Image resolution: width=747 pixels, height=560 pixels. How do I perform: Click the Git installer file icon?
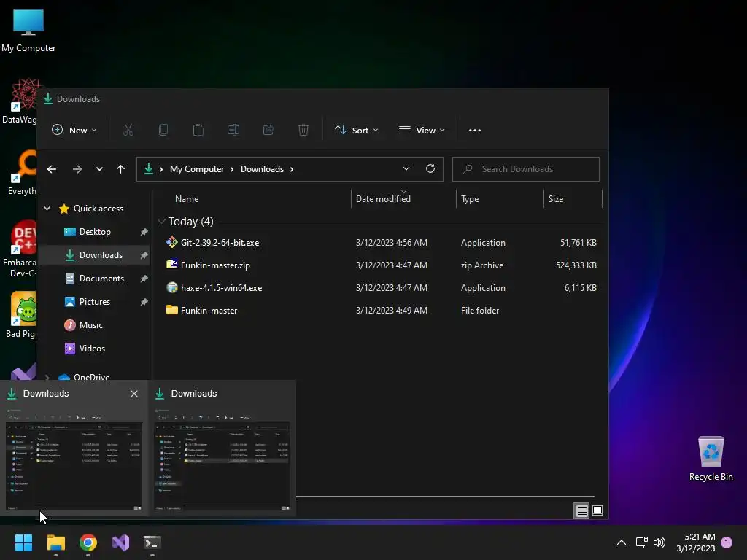tap(171, 242)
